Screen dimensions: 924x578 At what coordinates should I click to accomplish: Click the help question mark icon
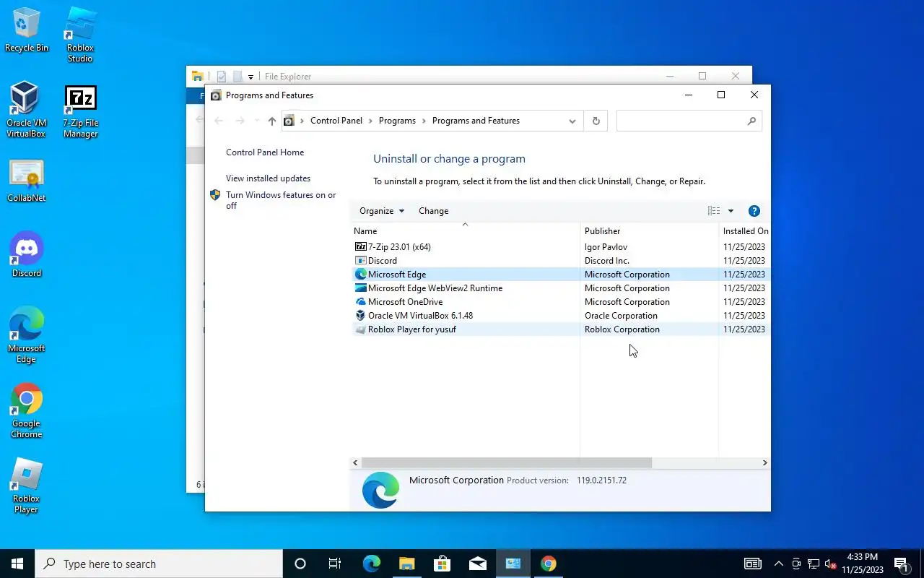tap(754, 211)
